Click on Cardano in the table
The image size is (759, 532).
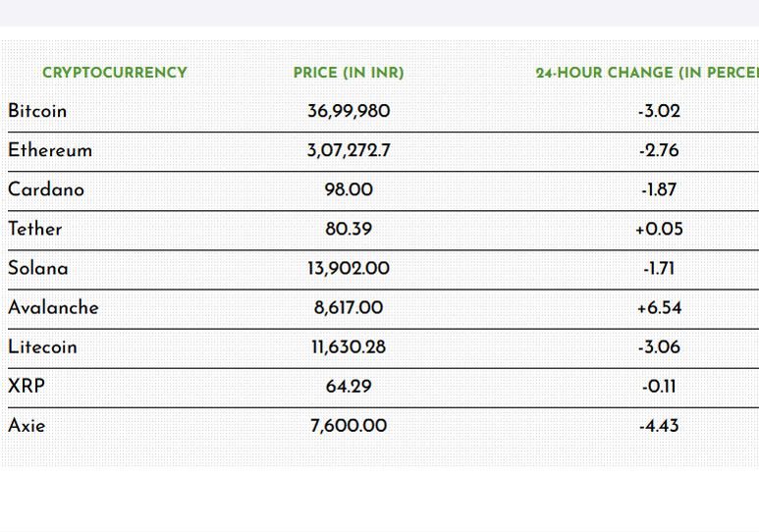click(x=46, y=189)
